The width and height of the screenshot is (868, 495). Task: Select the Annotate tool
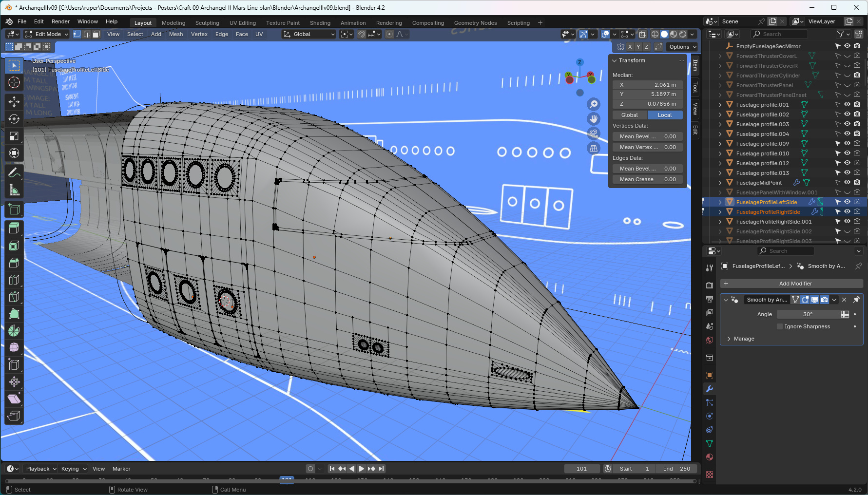pos(14,172)
